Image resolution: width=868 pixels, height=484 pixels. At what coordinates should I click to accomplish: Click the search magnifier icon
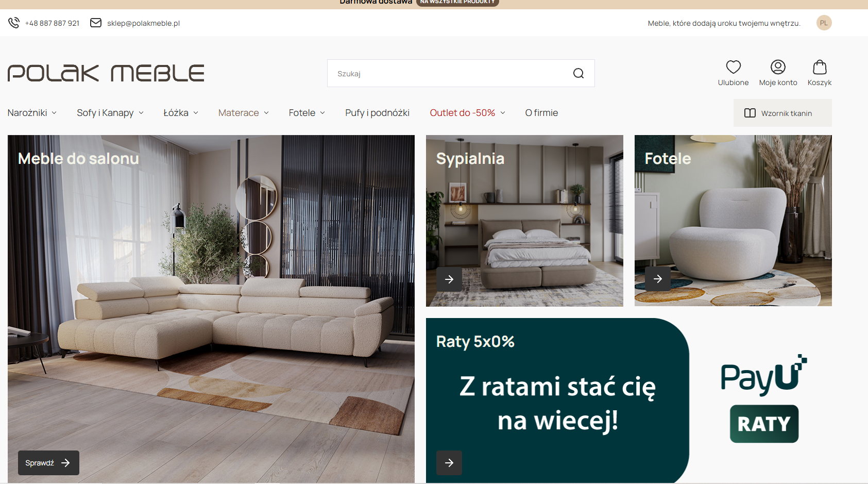[x=578, y=74]
